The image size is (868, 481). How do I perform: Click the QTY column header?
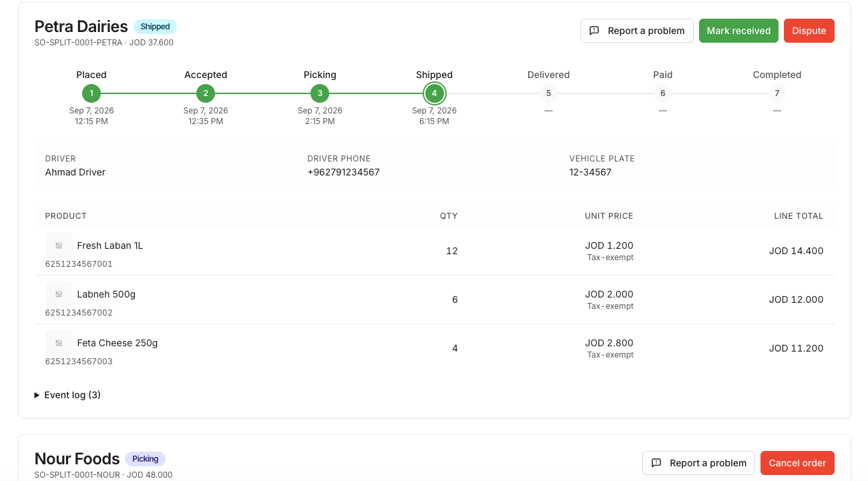[449, 216]
